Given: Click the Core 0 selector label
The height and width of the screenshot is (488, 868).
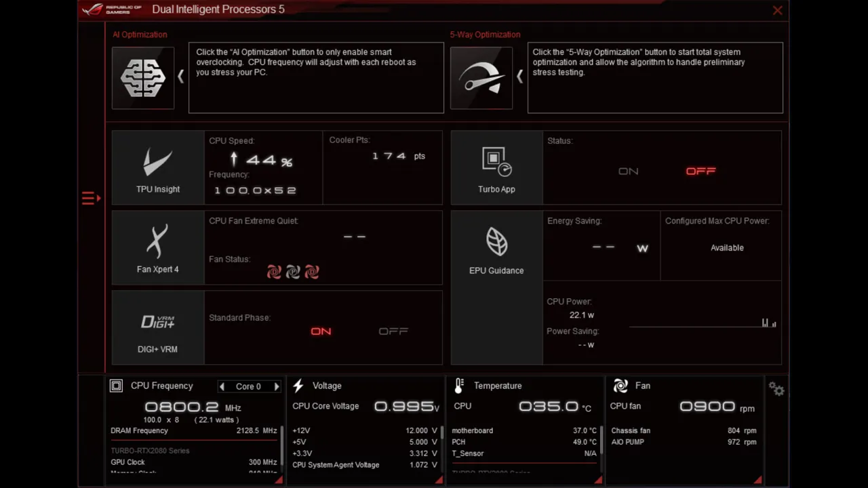Looking at the screenshot, I should (248, 386).
